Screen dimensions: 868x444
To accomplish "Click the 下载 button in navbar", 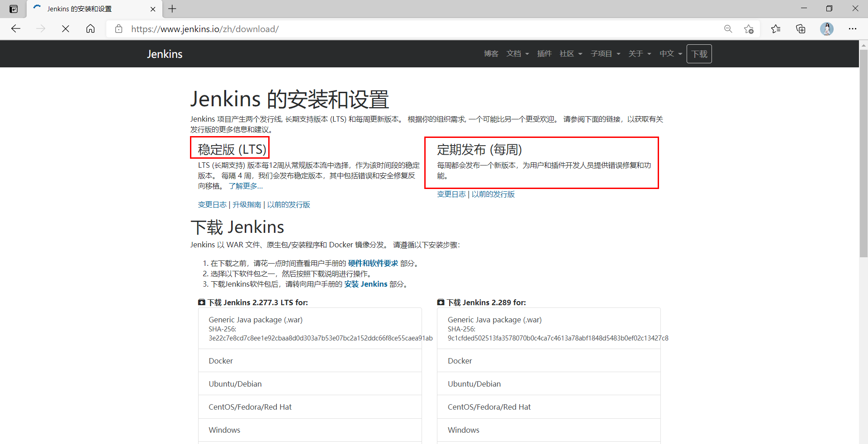I will click(x=699, y=54).
